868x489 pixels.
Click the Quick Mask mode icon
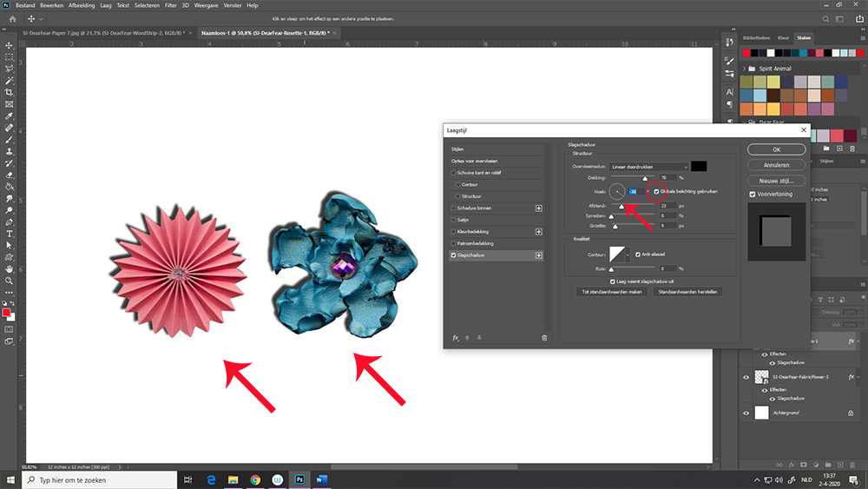pyautogui.click(x=9, y=329)
